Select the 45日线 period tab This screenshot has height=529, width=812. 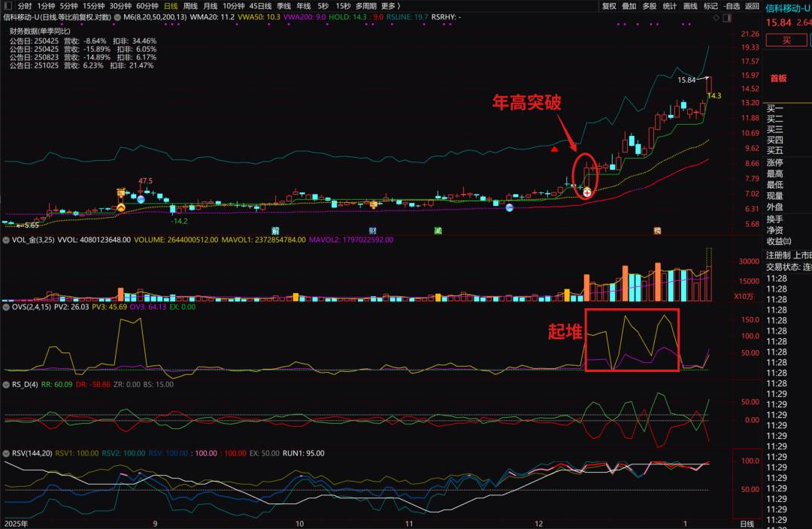point(260,6)
